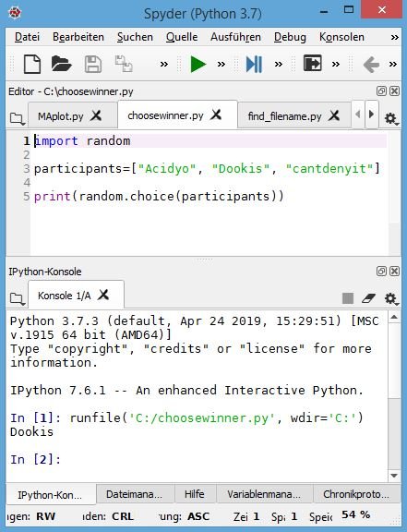Expand the run toolbar overflow chevron

pyautogui.click(x=221, y=64)
